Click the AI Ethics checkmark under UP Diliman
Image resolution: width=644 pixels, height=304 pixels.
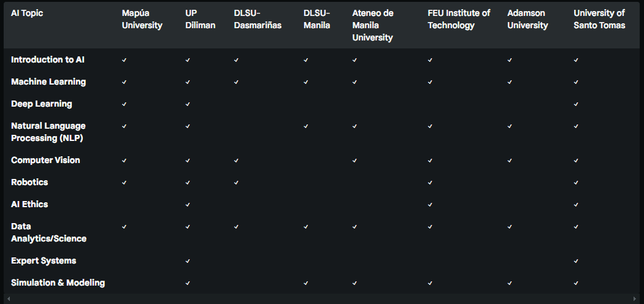tap(187, 204)
